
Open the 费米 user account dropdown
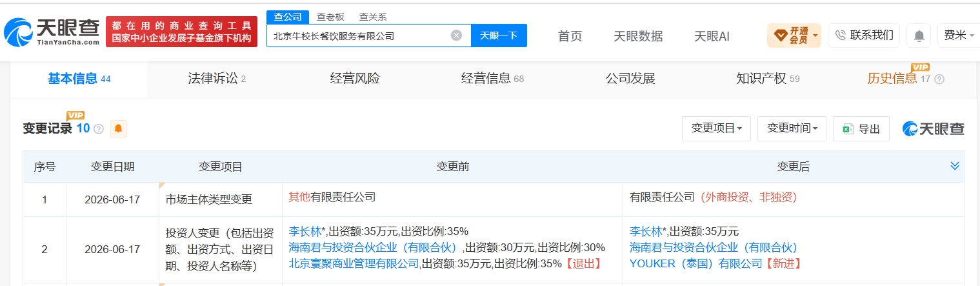pyautogui.click(x=960, y=36)
